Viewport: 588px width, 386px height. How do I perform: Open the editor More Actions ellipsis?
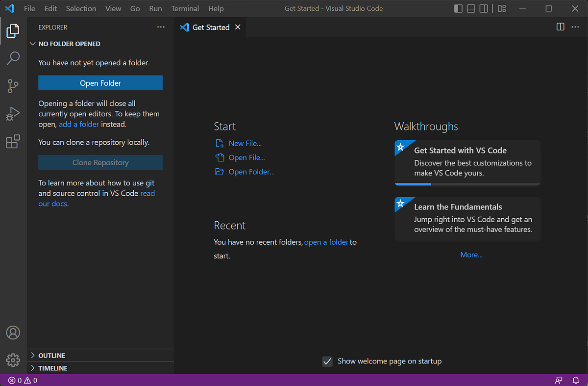coord(575,27)
